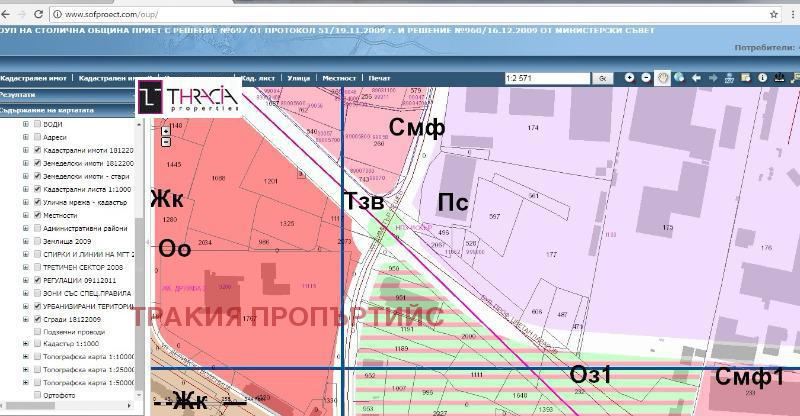Click the browser address bar URL
This screenshot has height=416, width=800.
point(111,14)
